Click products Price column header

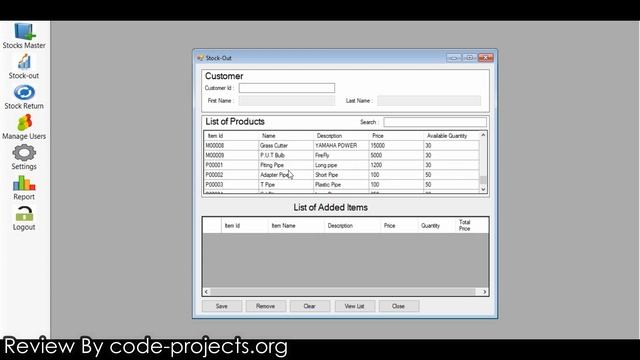pos(396,136)
